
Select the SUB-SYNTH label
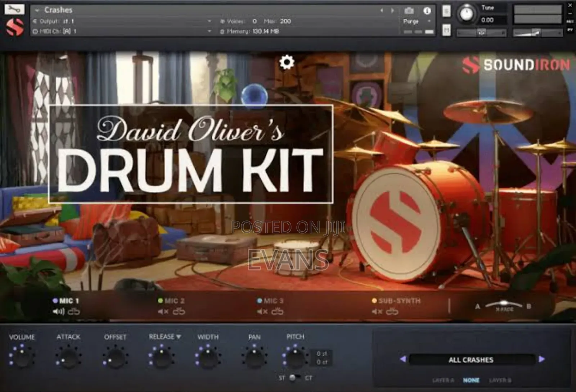pos(399,301)
